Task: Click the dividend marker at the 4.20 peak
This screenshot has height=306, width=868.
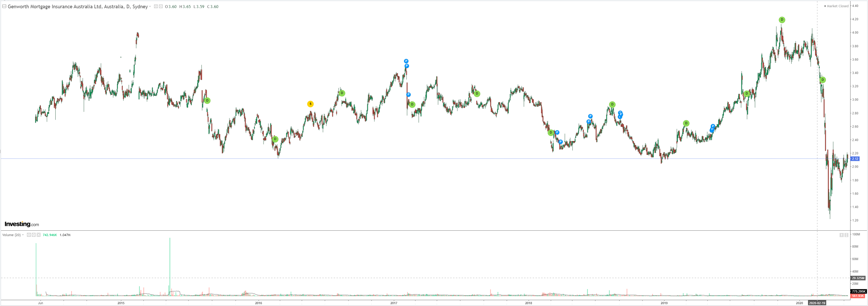Action: [782, 20]
